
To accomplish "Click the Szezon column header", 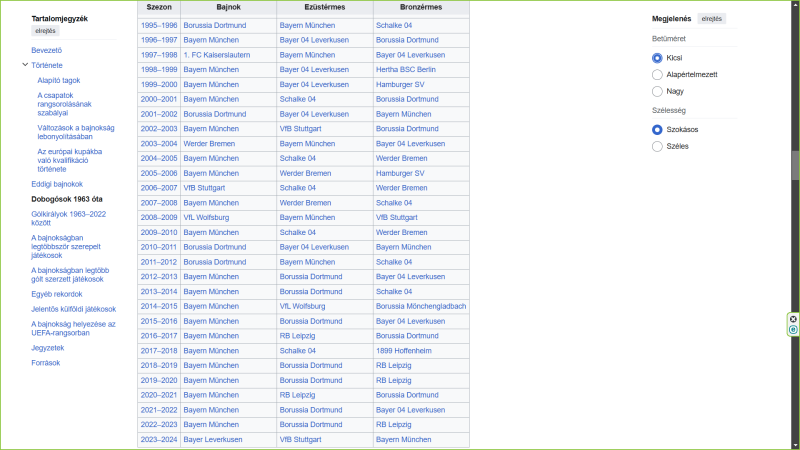I will click(159, 8).
